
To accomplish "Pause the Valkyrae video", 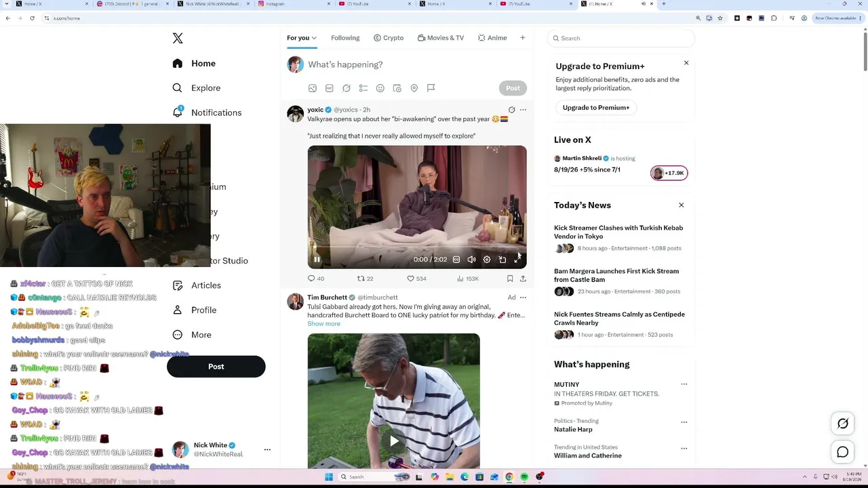I will click(x=317, y=260).
